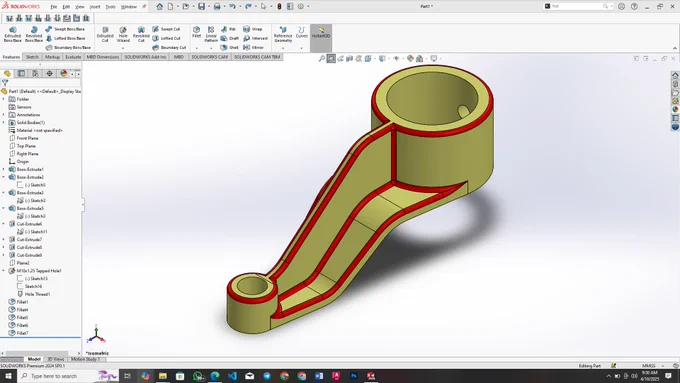Choose the Lofted Boss/Base command

[x=65, y=38]
